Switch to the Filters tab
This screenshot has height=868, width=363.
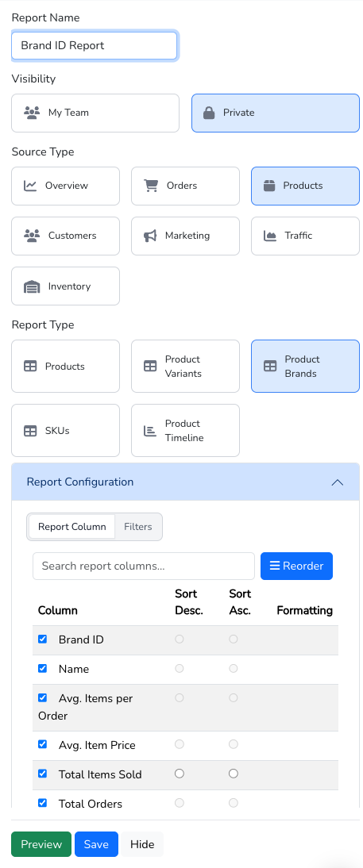pyautogui.click(x=138, y=527)
